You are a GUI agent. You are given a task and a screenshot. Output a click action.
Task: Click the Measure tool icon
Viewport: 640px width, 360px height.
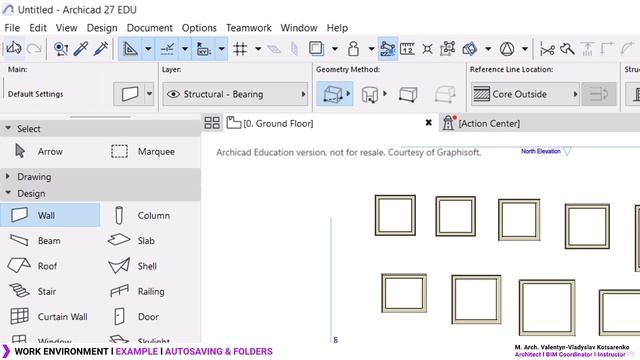pos(407,49)
